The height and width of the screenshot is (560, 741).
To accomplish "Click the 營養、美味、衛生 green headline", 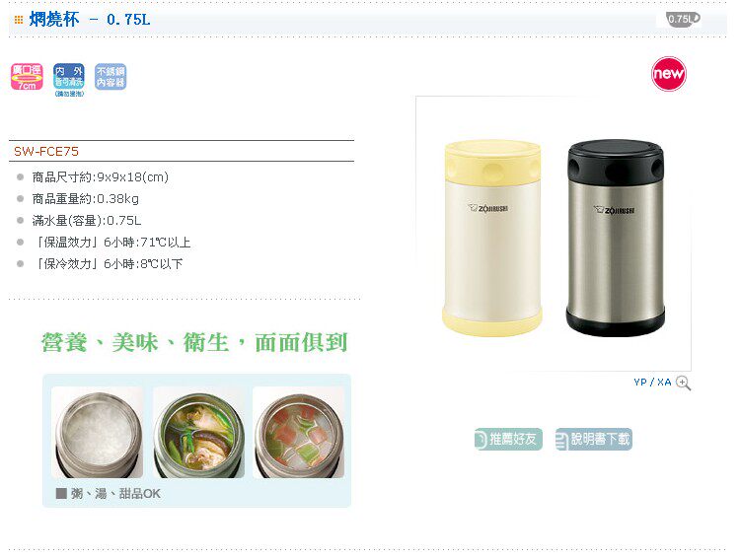I will click(194, 342).
